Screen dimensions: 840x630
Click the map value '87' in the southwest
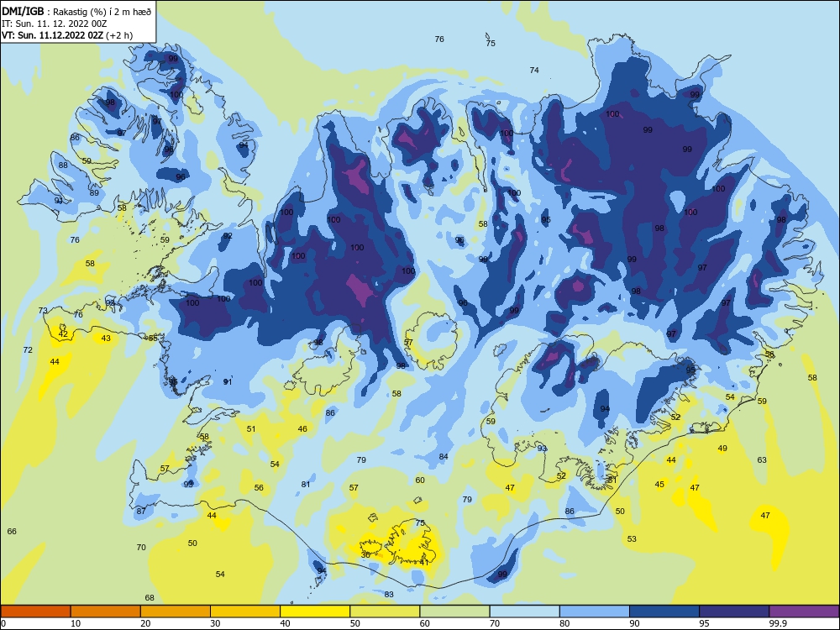click(x=141, y=511)
